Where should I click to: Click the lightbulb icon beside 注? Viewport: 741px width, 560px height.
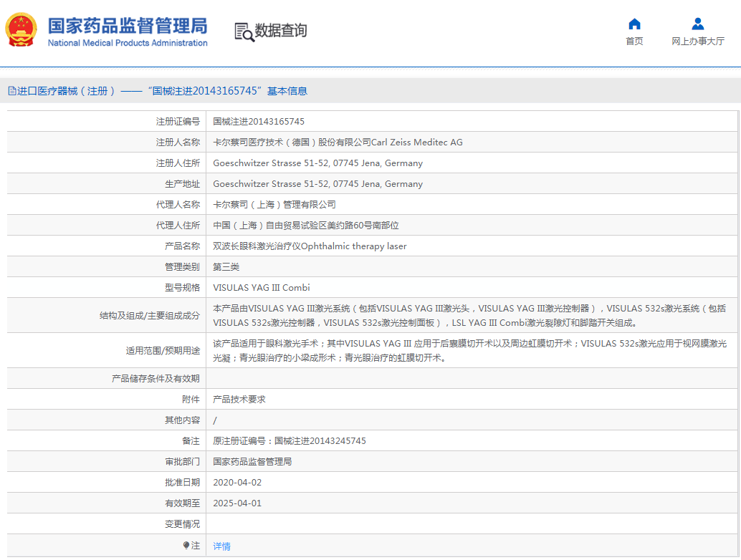[x=186, y=546]
